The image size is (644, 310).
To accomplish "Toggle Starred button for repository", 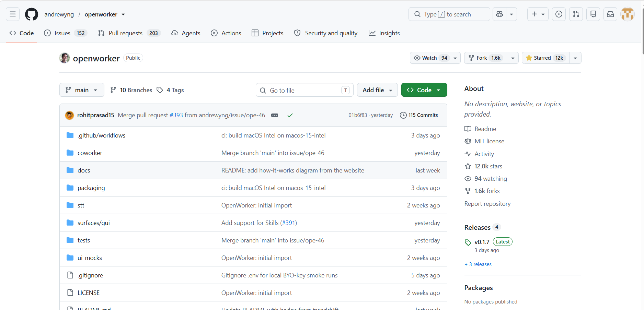I will click(546, 58).
